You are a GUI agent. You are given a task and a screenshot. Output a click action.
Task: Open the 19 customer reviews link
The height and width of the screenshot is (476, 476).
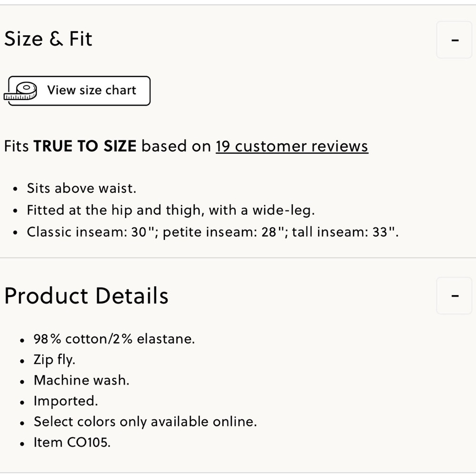(292, 146)
